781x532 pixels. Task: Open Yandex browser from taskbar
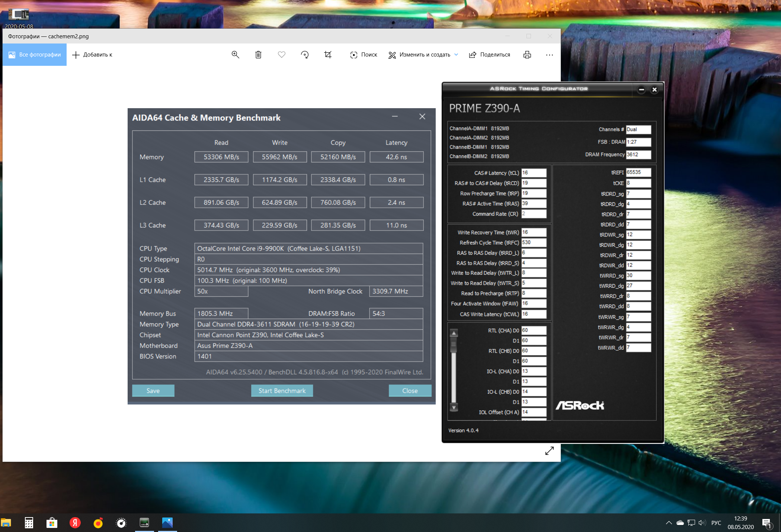click(75, 523)
